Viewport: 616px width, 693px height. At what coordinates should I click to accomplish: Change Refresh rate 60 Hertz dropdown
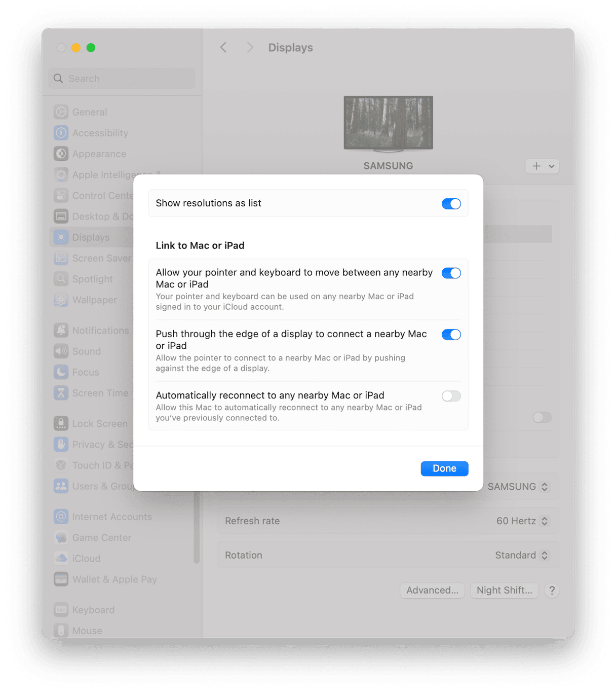click(522, 521)
